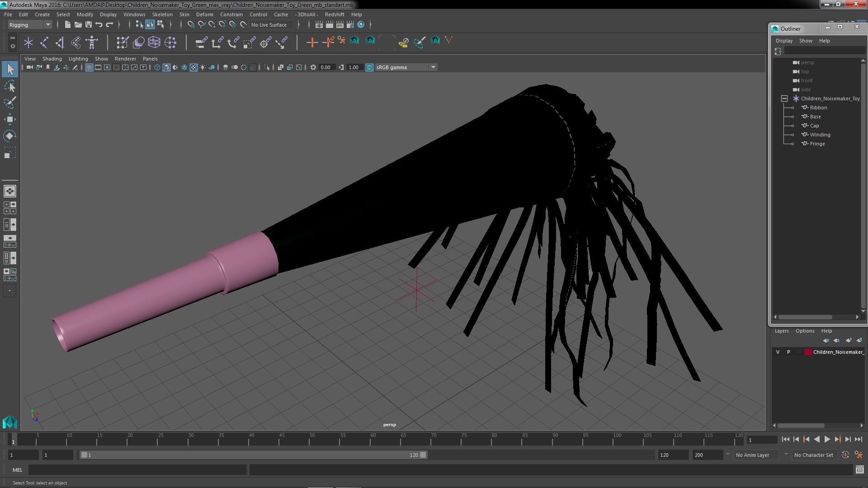Click the layer color swatch

coord(808,352)
